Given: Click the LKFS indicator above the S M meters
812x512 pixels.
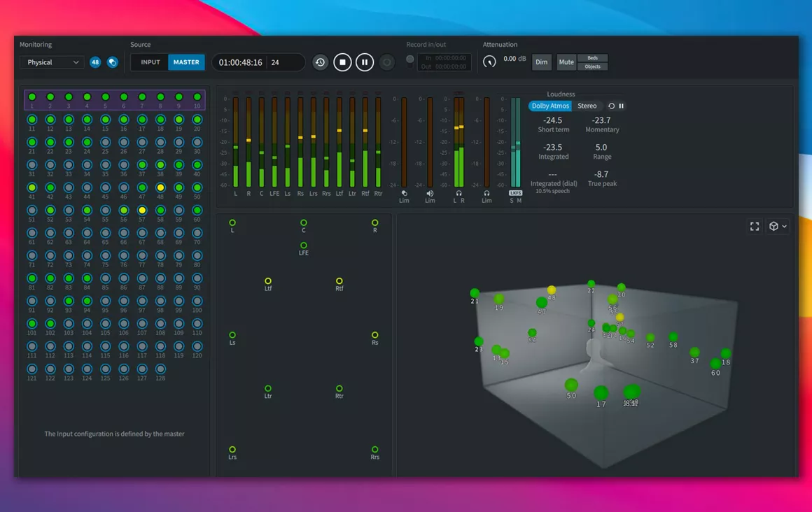Looking at the screenshot, I should click(x=516, y=193).
